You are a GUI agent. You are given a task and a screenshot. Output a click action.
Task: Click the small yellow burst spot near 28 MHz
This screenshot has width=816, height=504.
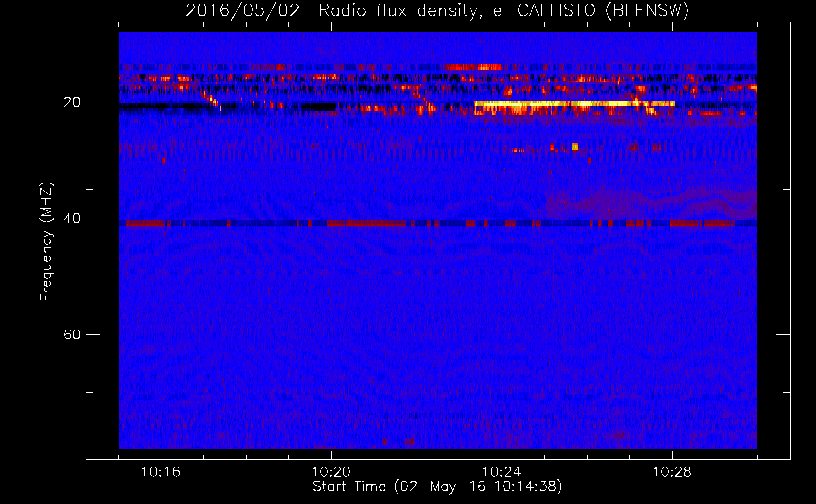point(575,147)
